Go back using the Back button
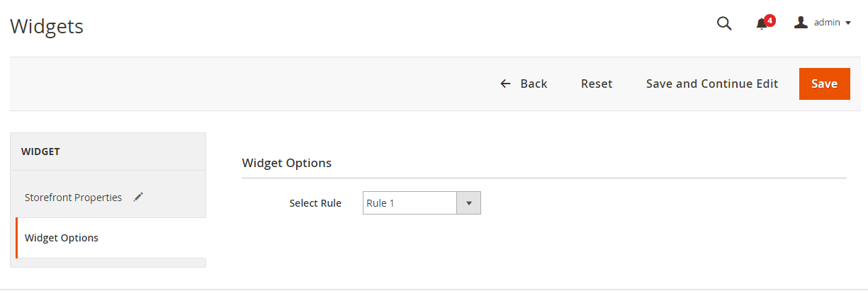Image resolution: width=868 pixels, height=291 pixels. [x=533, y=84]
